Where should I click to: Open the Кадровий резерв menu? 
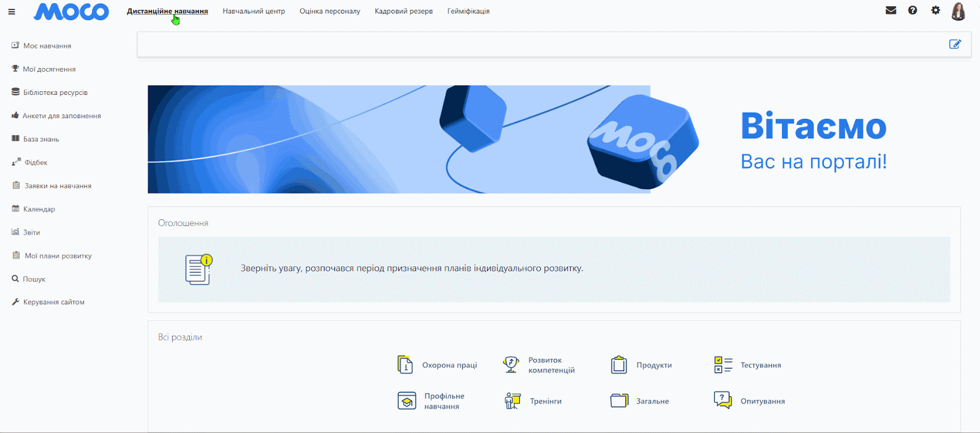click(x=404, y=11)
